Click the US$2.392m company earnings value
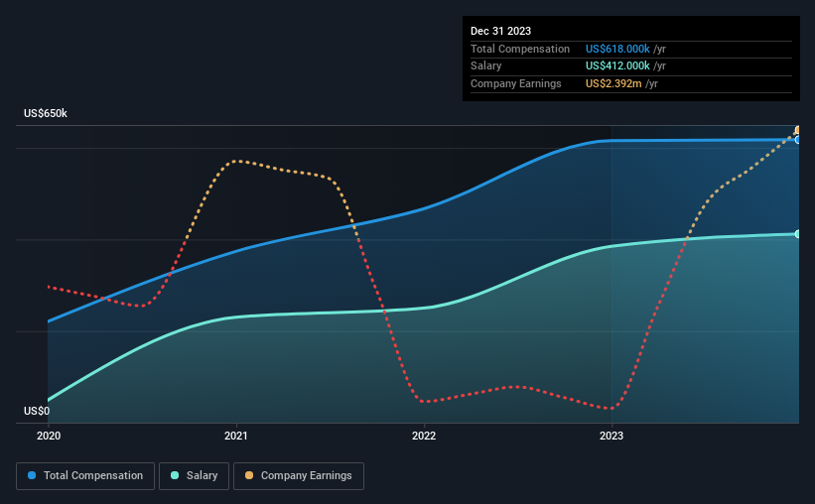Screen dimensions: 815x504 613,83
